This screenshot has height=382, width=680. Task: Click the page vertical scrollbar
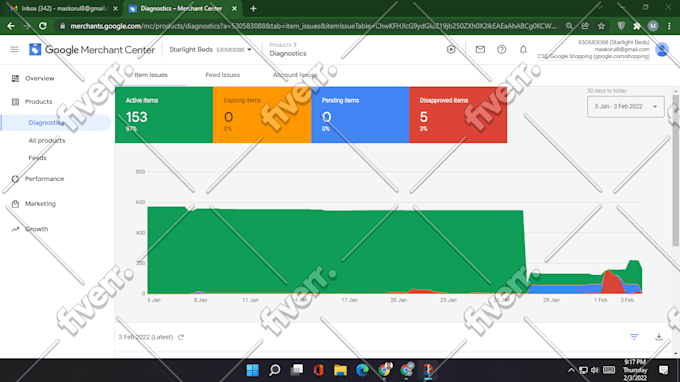pos(676,170)
